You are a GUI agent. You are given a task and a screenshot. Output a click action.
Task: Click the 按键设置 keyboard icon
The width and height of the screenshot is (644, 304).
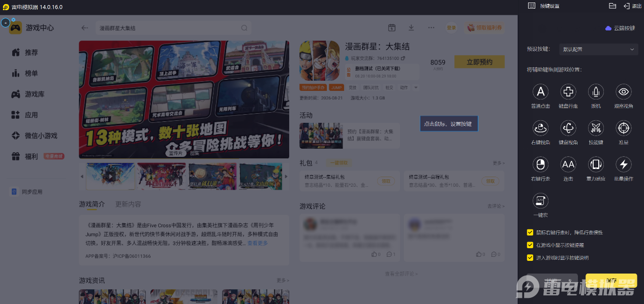(532, 6)
